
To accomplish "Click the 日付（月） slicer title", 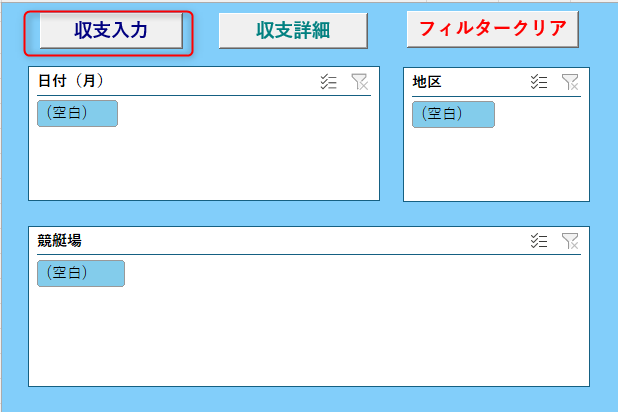I will pyautogui.click(x=71, y=81).
